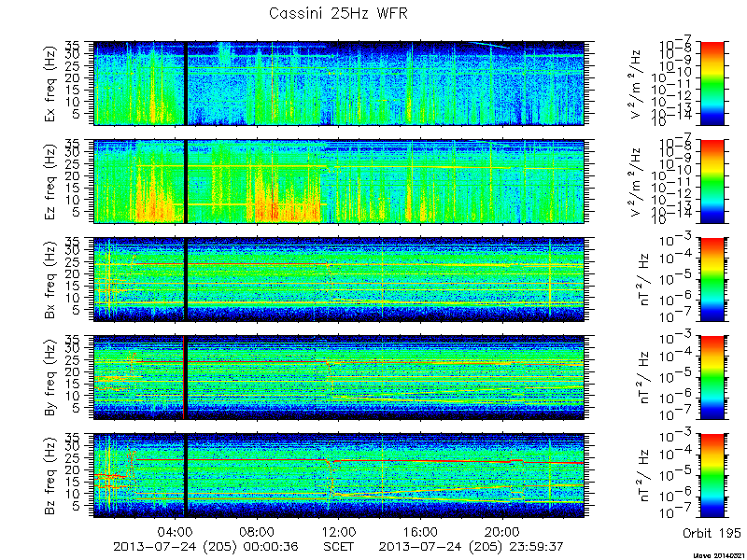Click the Ez color bar V²/m²/Hz units label
Viewport: 747px width, 560px height.
636,182
